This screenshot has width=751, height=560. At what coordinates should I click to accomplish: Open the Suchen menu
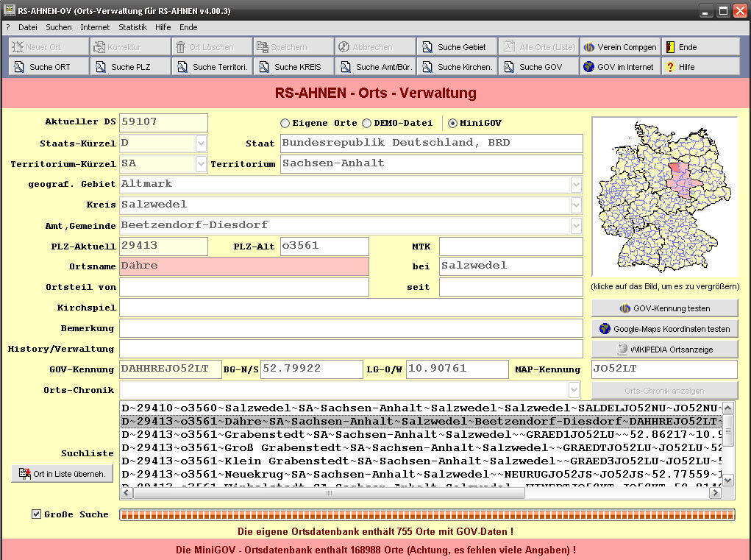click(59, 27)
